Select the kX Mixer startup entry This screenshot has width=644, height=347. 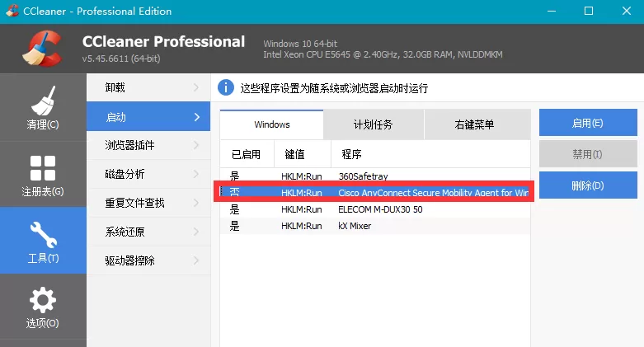375,226
